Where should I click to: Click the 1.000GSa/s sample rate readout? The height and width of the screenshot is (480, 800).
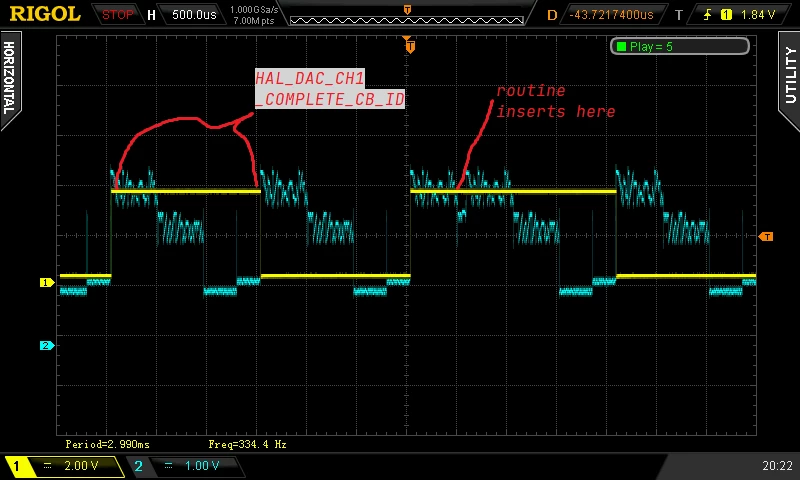tap(254, 10)
